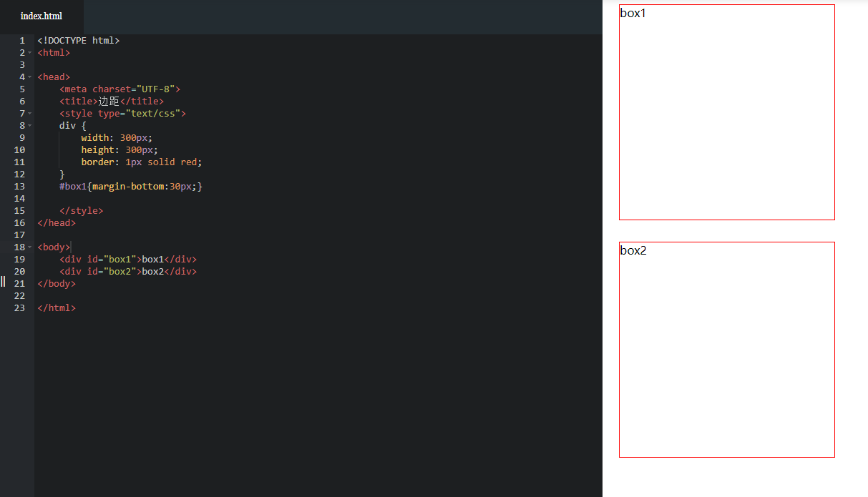868x497 pixels.
Task: Fold the div rule on line 8
Action: coord(30,126)
